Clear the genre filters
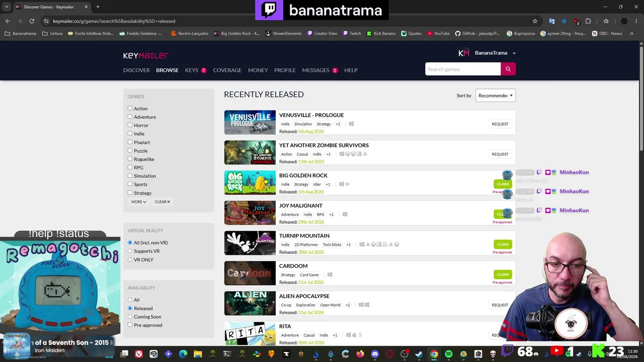Image resolution: width=644 pixels, height=362 pixels. (x=162, y=202)
